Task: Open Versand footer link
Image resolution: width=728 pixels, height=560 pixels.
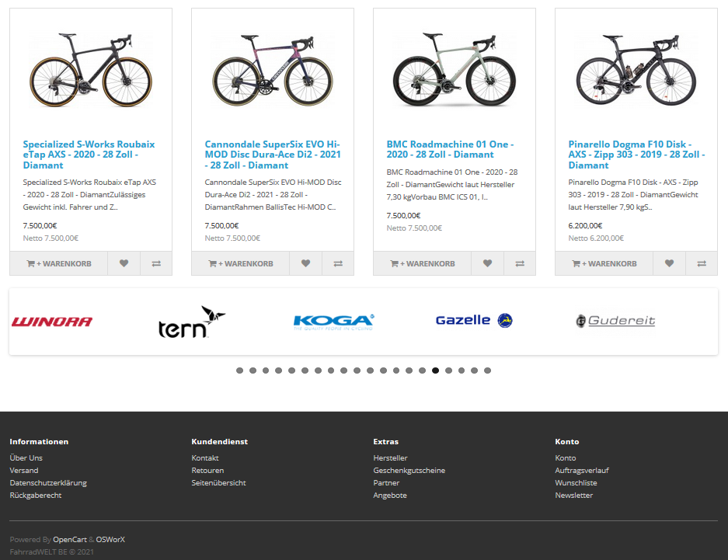Action: pos(24,471)
